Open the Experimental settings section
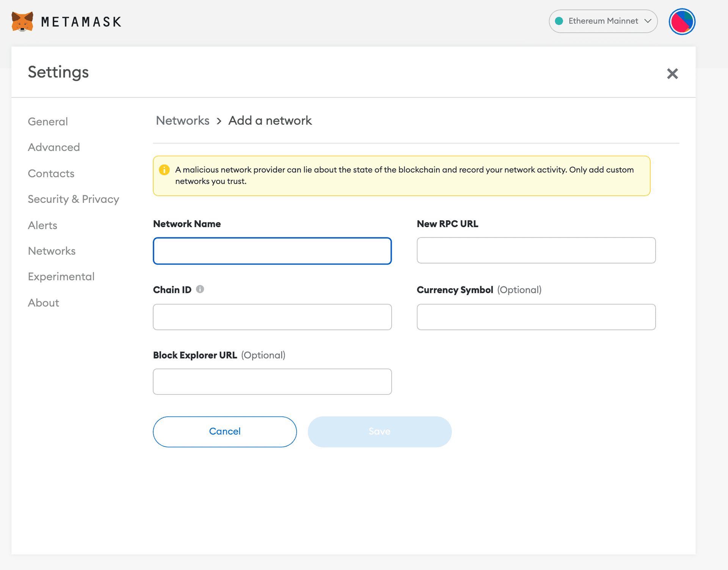Image resolution: width=728 pixels, height=570 pixels. [x=61, y=276]
